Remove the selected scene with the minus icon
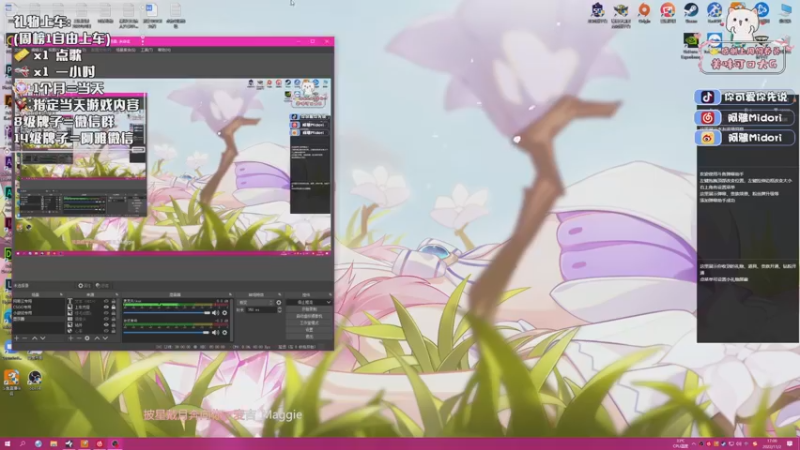This screenshot has height=450, width=800. pos(24,338)
